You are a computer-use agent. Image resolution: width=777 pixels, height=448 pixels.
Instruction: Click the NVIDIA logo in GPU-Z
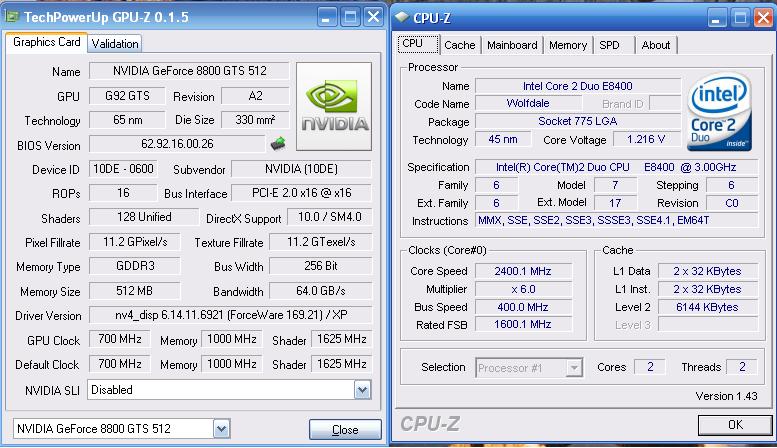(x=334, y=106)
